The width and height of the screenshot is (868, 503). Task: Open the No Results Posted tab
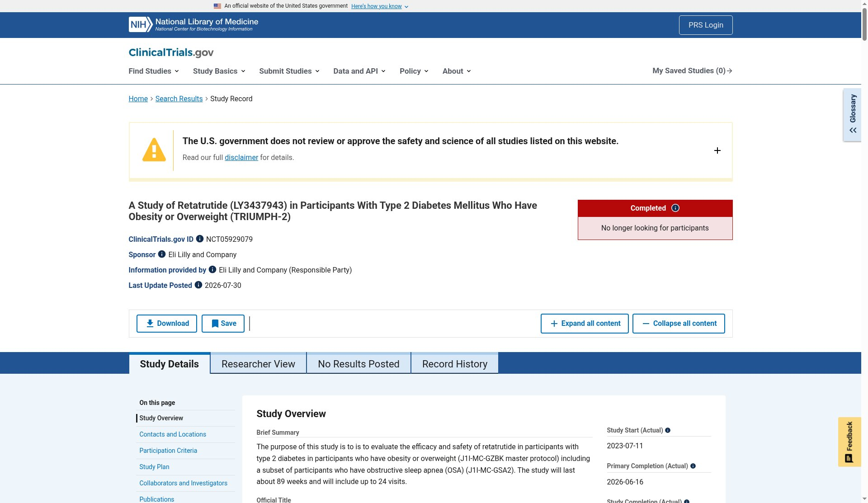[x=359, y=364]
